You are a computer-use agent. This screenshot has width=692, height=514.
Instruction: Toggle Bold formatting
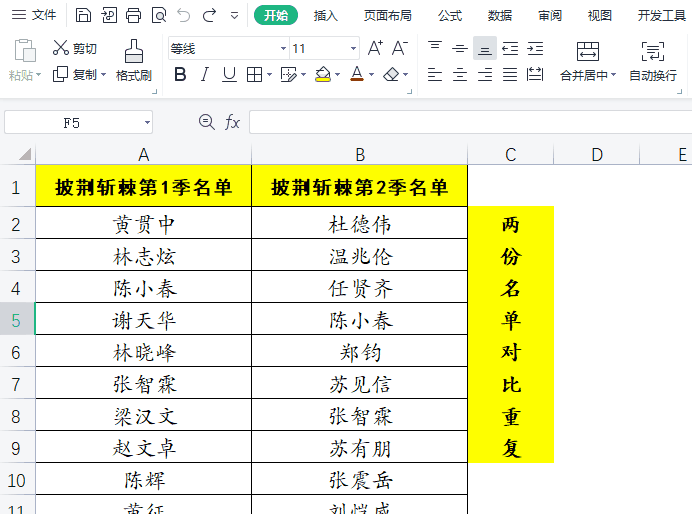point(180,75)
